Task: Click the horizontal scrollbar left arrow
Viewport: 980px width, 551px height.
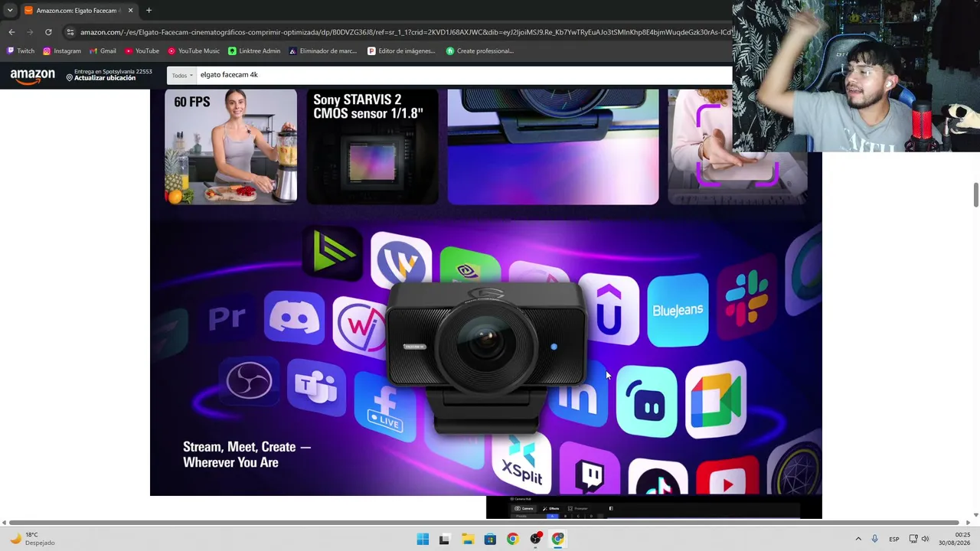Action: 4,523
